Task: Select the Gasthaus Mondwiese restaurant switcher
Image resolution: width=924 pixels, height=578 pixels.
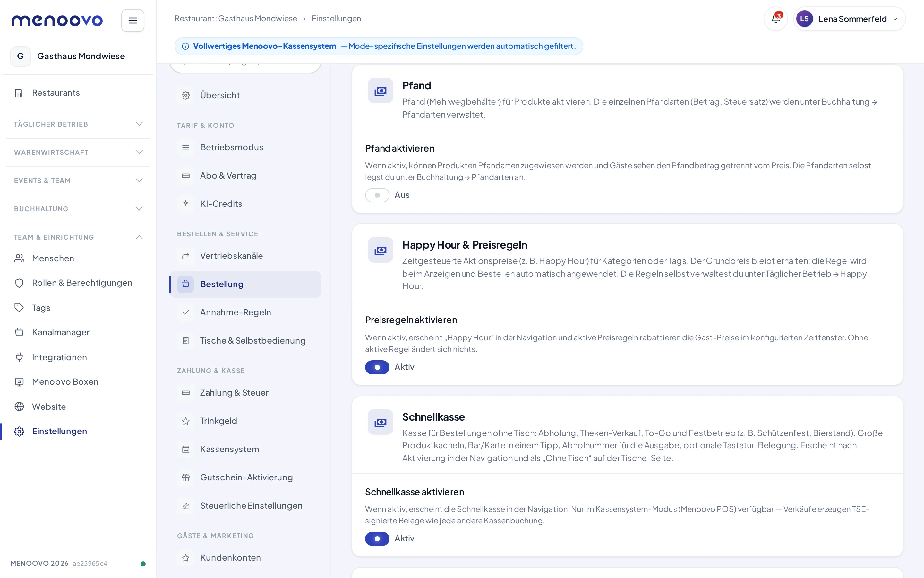Action: tap(78, 56)
